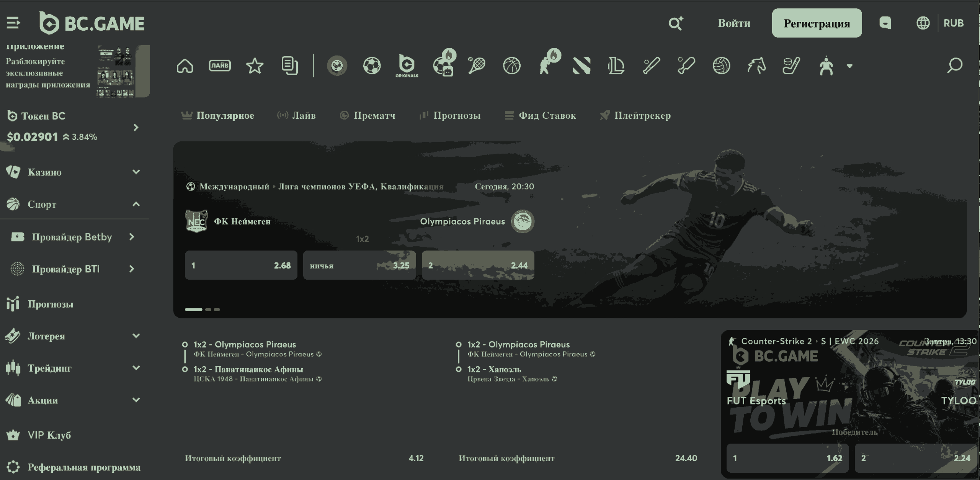Image resolution: width=980 pixels, height=480 pixels.
Task: Select the League of Legends icon
Action: tap(616, 66)
